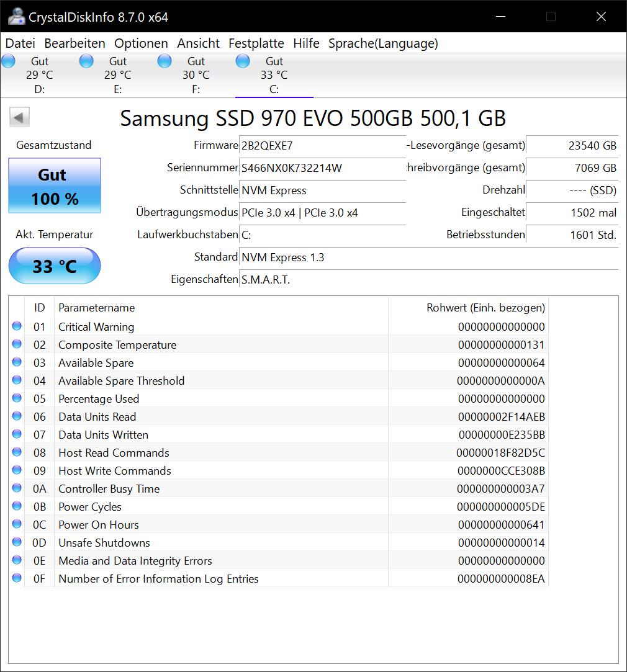This screenshot has height=672, width=627.
Task: Click raw value 0000000CCE308B
Action: pos(502,471)
